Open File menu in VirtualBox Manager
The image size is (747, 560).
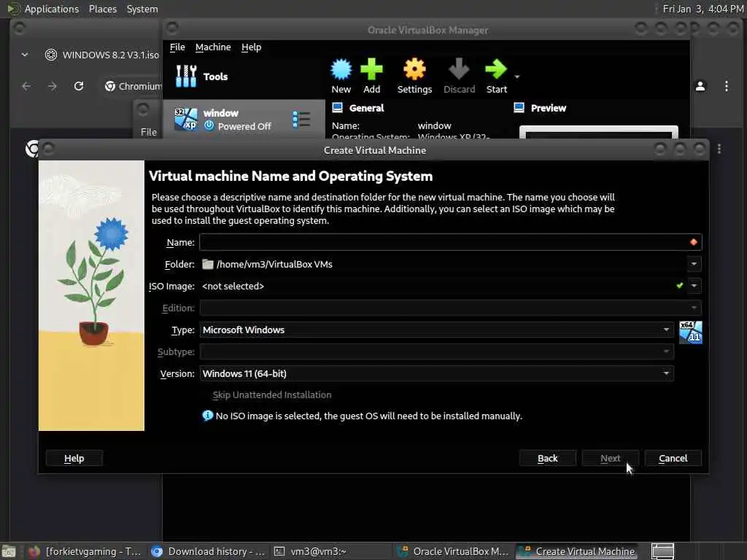[x=177, y=47]
